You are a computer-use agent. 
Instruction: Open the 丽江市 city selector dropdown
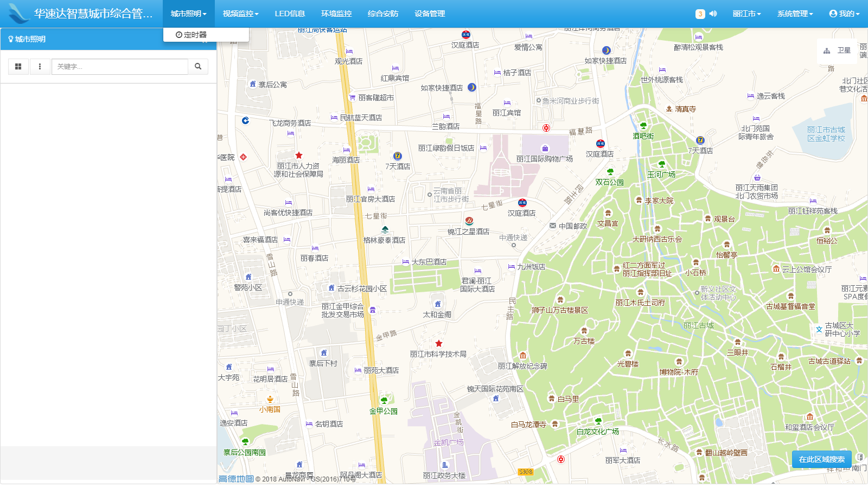[x=746, y=14]
